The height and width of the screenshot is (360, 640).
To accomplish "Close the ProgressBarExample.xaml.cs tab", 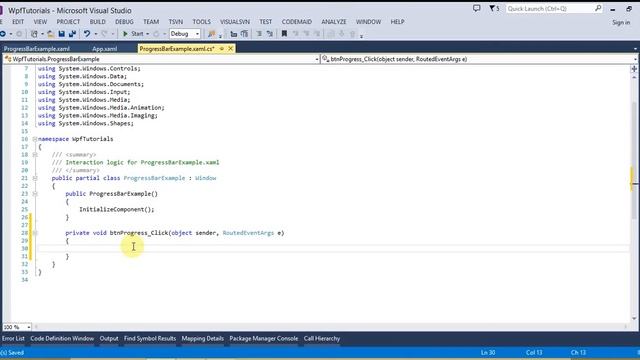I will (231, 49).
